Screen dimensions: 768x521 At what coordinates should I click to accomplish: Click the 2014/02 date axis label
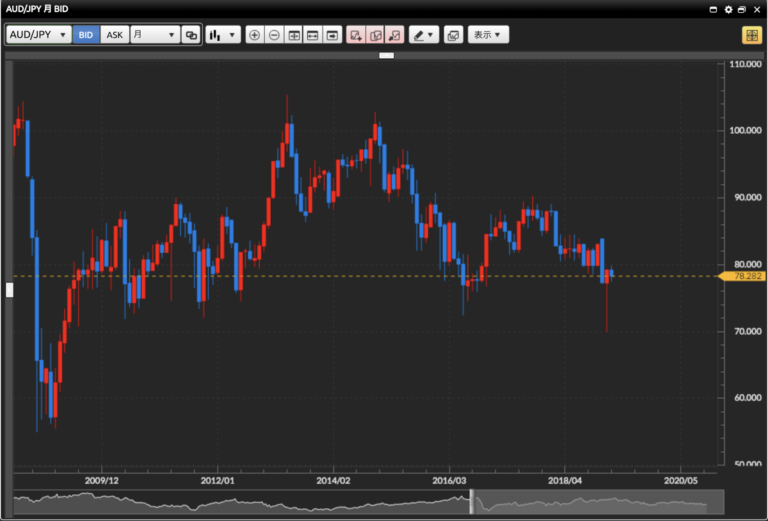(333, 481)
